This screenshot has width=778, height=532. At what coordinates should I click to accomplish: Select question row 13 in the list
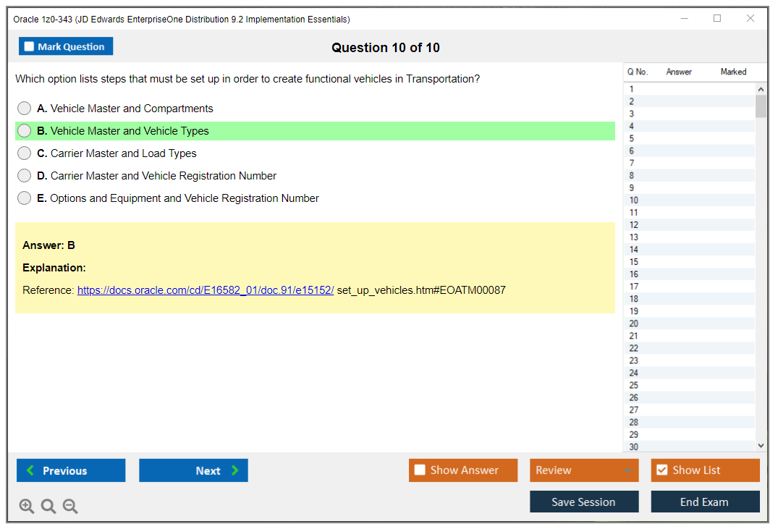(689, 237)
